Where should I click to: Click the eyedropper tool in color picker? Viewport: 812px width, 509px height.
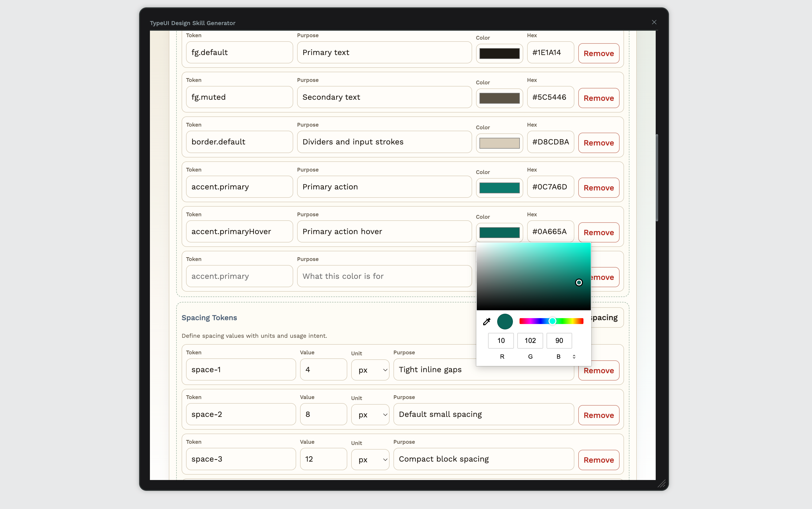[x=487, y=322]
